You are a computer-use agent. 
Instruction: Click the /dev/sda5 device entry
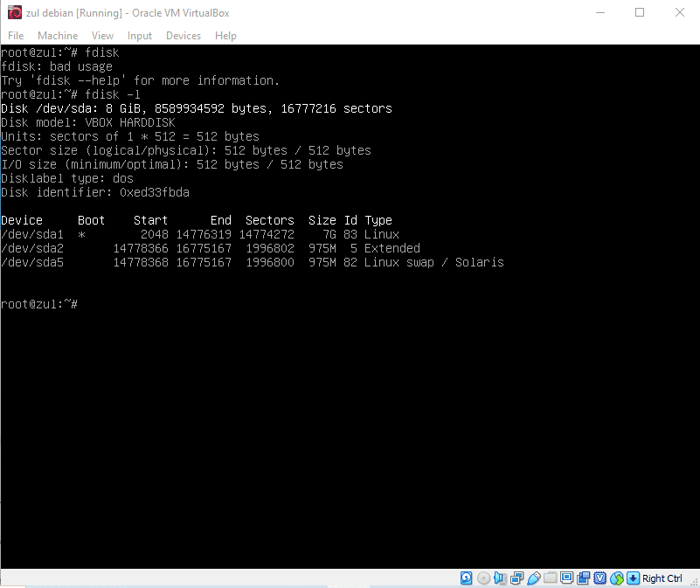(32, 262)
